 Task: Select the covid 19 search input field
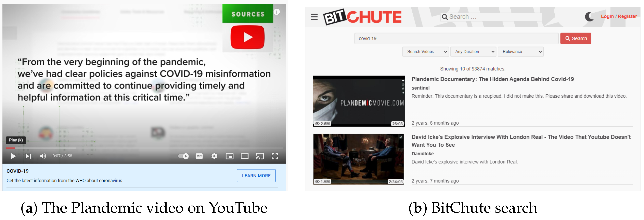click(457, 39)
